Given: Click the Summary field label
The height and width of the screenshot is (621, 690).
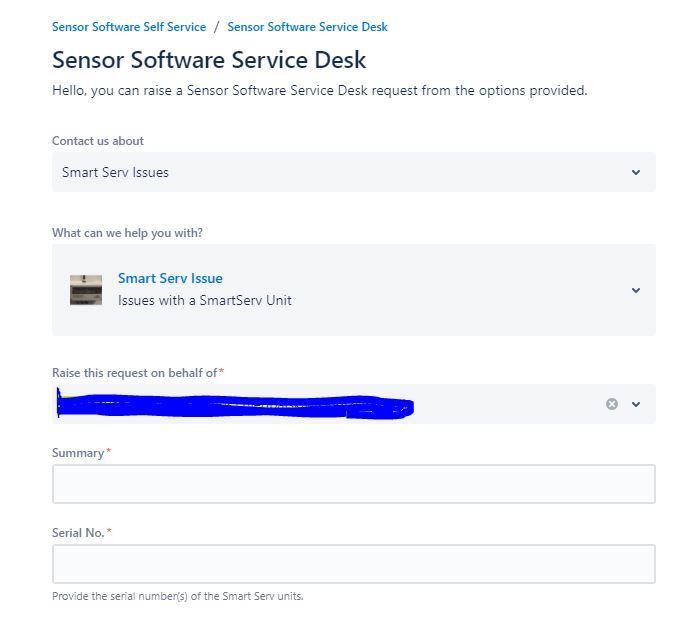Looking at the screenshot, I should coord(78,453).
